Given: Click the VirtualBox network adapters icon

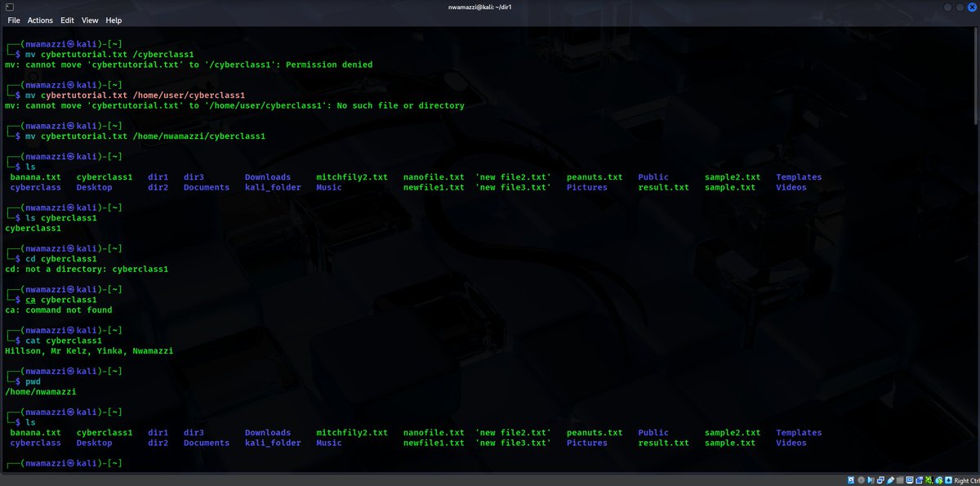Looking at the screenshot, I should (x=880, y=480).
